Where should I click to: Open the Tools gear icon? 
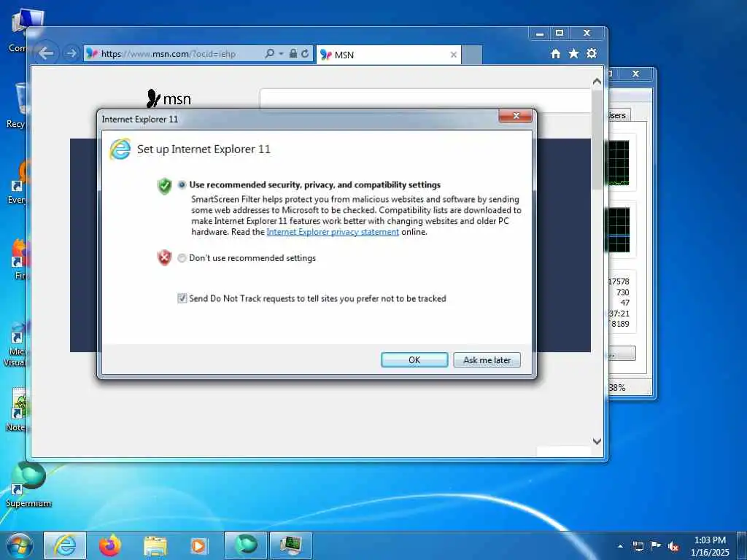[x=592, y=53]
